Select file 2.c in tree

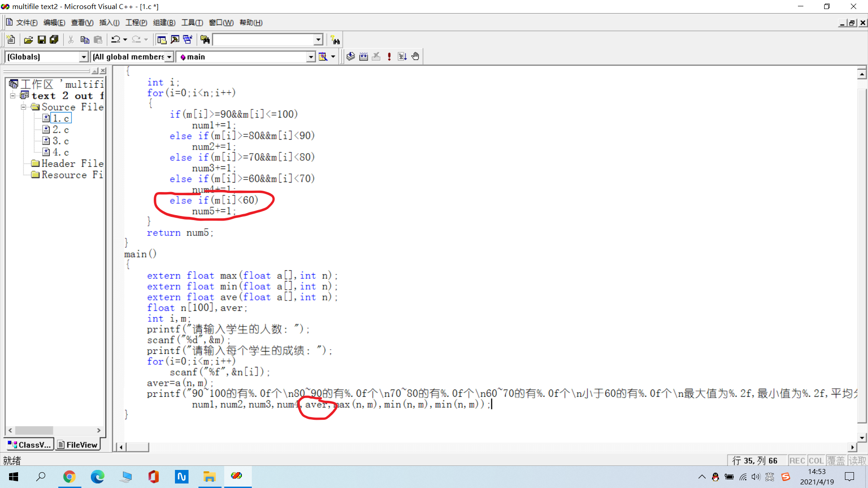coord(61,130)
